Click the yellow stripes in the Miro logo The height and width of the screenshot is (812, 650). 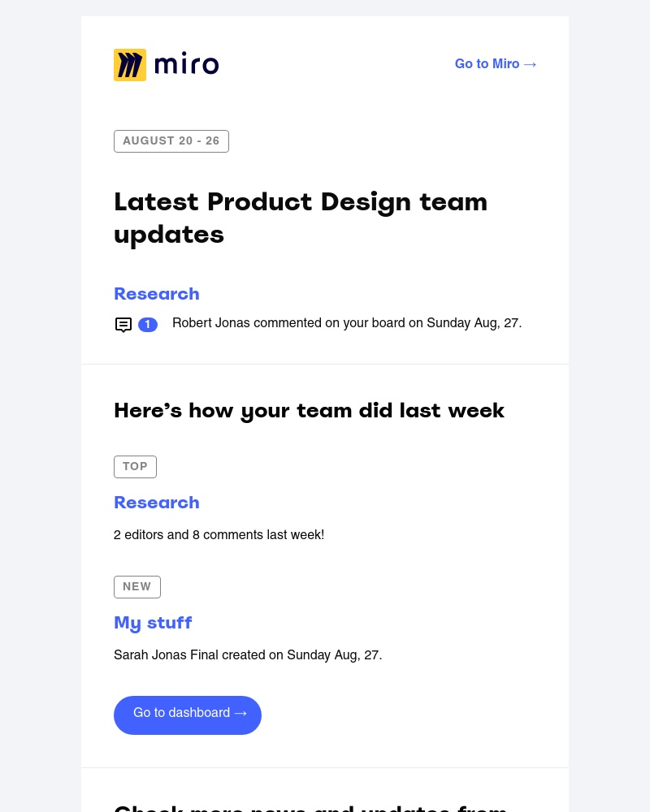pyautogui.click(x=130, y=64)
